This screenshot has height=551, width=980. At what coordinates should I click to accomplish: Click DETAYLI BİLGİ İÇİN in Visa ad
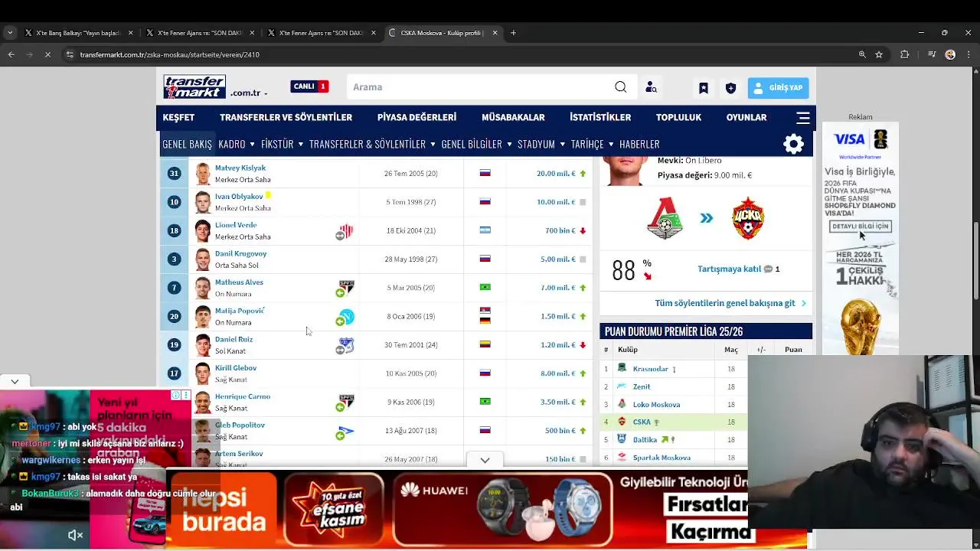coord(860,227)
